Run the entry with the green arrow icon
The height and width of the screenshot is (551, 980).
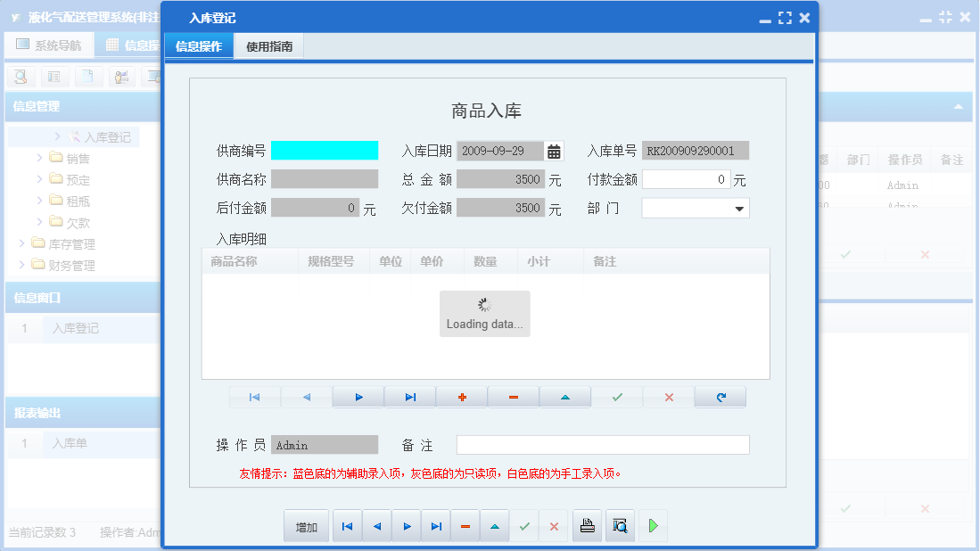point(652,525)
